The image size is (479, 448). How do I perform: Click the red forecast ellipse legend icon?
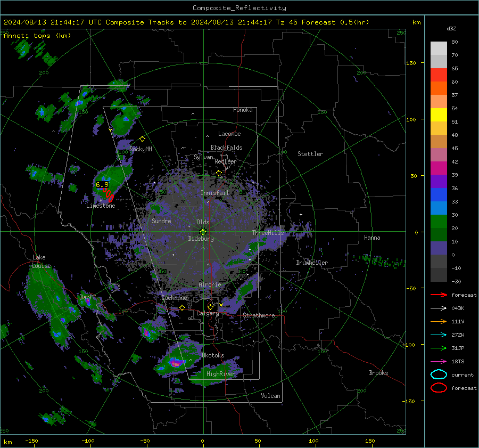(x=439, y=388)
